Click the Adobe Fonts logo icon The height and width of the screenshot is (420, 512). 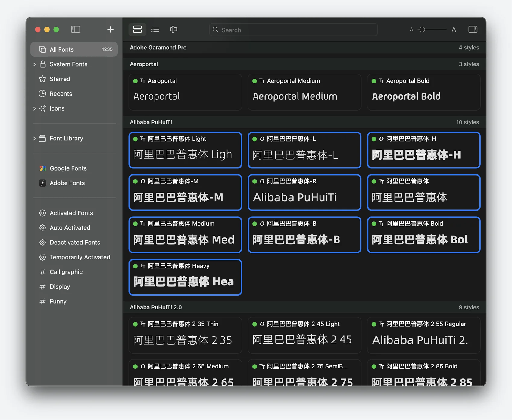(x=42, y=183)
